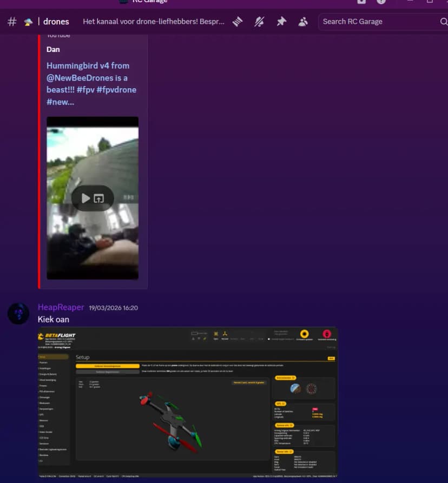Screen dimensions: 448x483
Task: Click the magnifier icon in search box
Action: tap(443, 22)
